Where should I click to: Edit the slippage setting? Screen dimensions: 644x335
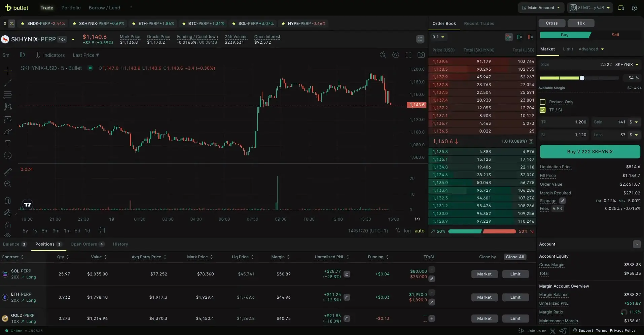click(563, 201)
